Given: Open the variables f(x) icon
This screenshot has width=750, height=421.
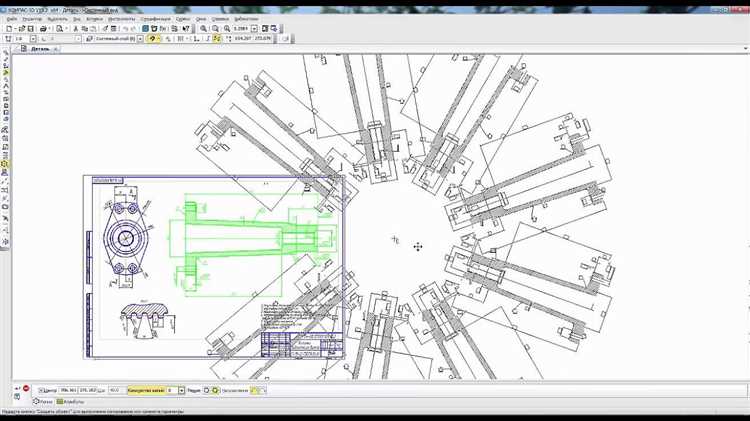Looking at the screenshot, I should point(163,29).
